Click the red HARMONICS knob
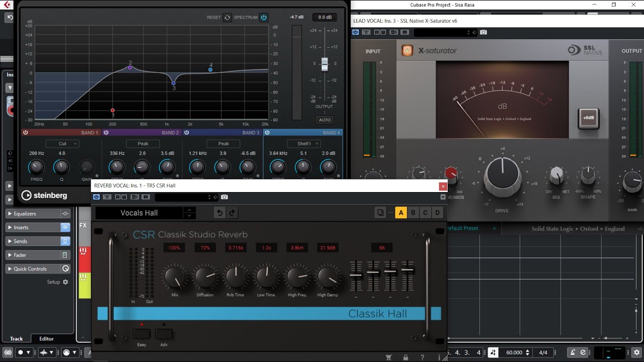644x362 pixels. (451, 174)
